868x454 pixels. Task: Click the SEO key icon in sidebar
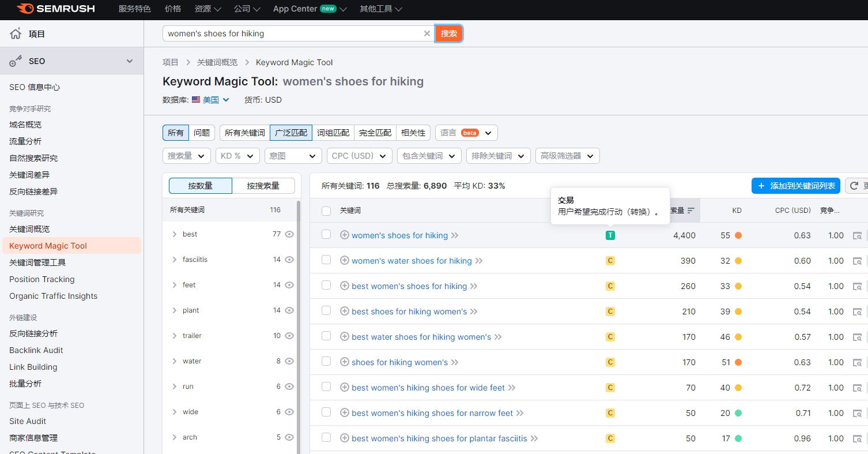(16, 61)
